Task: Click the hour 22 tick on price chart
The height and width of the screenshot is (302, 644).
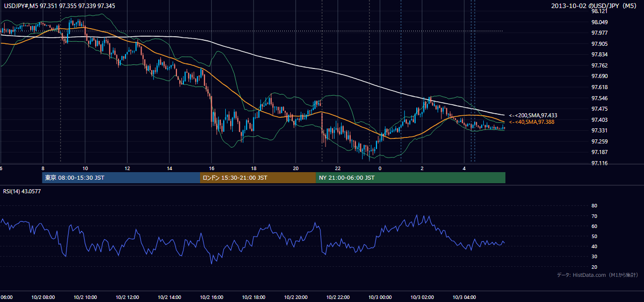Action: [x=338, y=169]
